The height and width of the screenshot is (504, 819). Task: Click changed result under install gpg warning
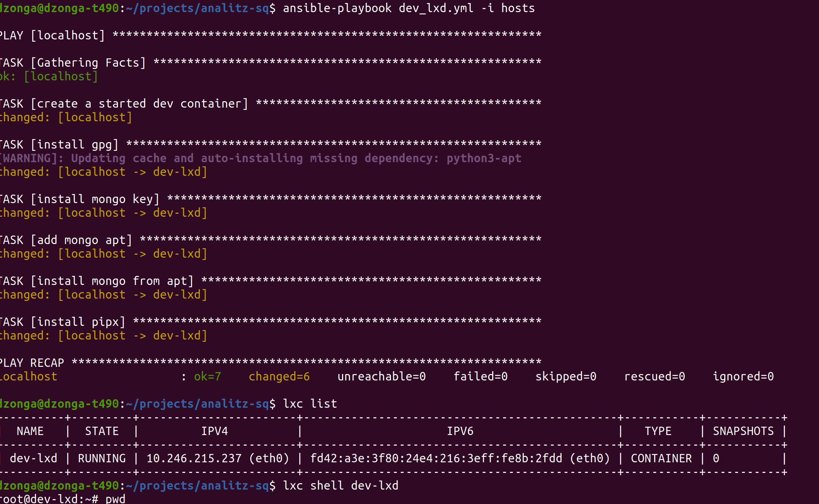[104, 172]
